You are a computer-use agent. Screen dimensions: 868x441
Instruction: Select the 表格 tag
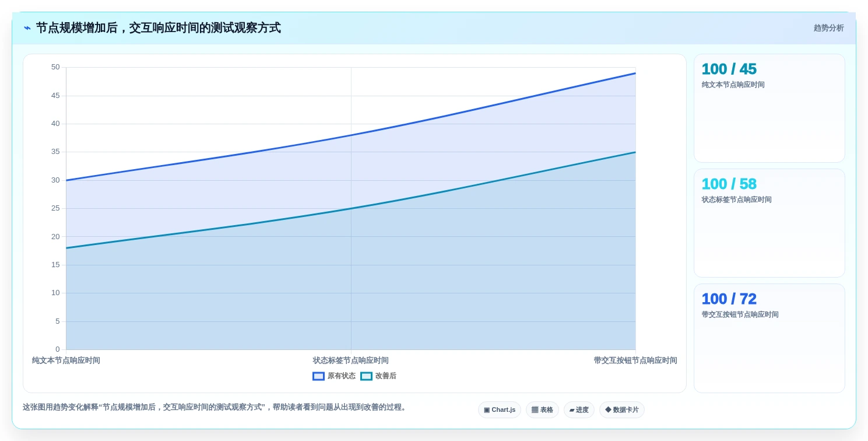pyautogui.click(x=542, y=409)
